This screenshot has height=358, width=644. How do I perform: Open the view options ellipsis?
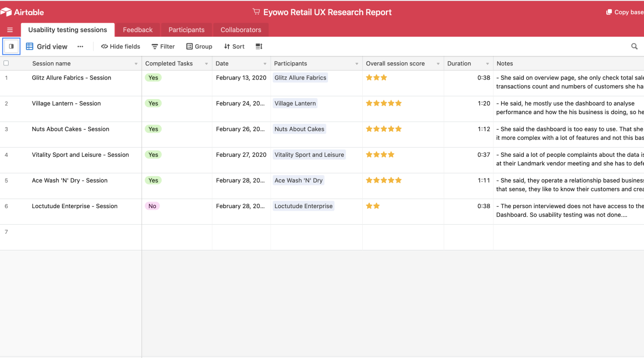[80, 46]
